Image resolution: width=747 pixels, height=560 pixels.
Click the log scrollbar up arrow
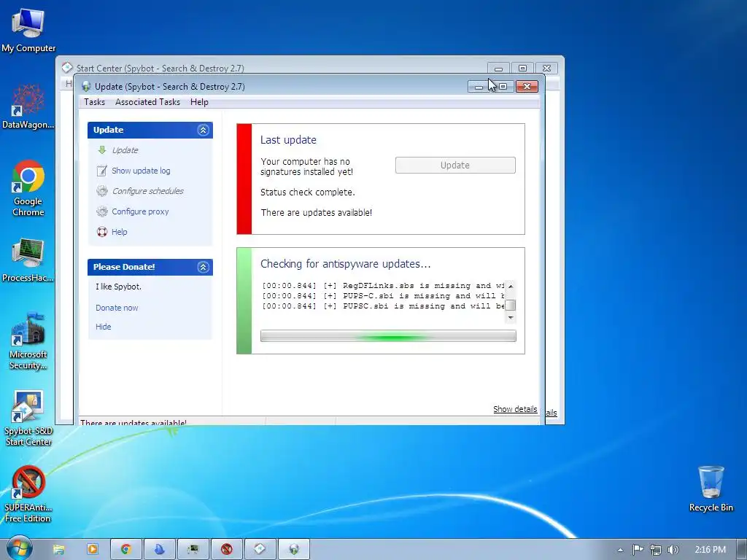[x=510, y=286]
